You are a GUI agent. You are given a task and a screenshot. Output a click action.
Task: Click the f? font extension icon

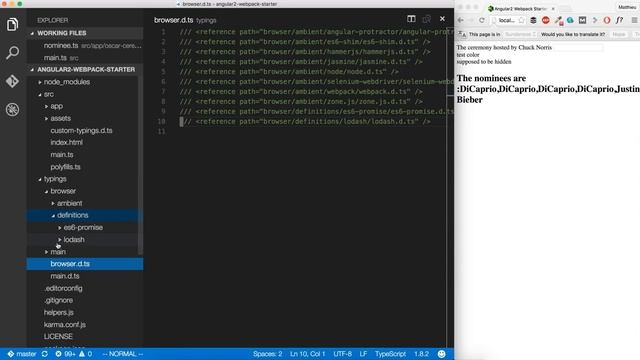pos(620,20)
